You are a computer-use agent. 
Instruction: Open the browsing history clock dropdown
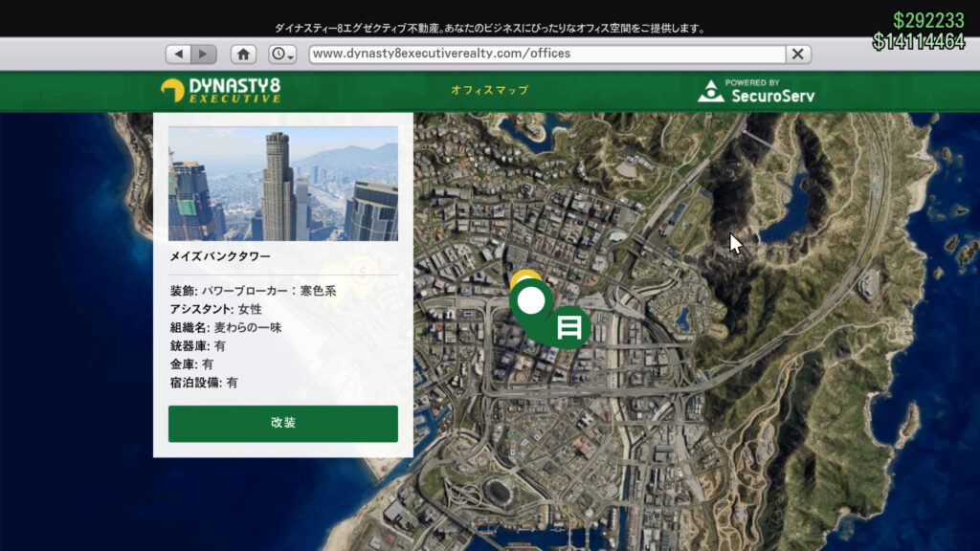click(x=282, y=54)
